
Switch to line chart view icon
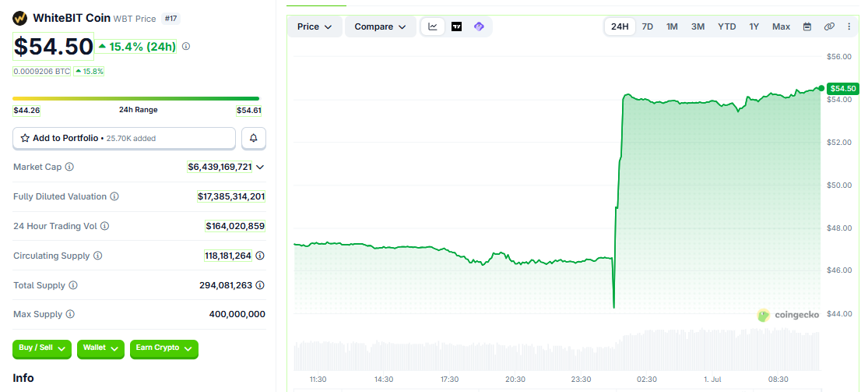click(433, 26)
